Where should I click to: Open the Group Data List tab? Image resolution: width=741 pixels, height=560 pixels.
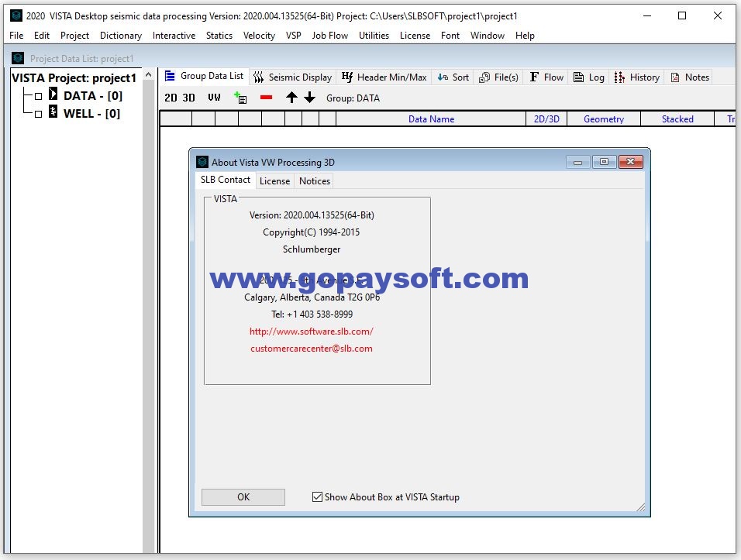coord(204,76)
